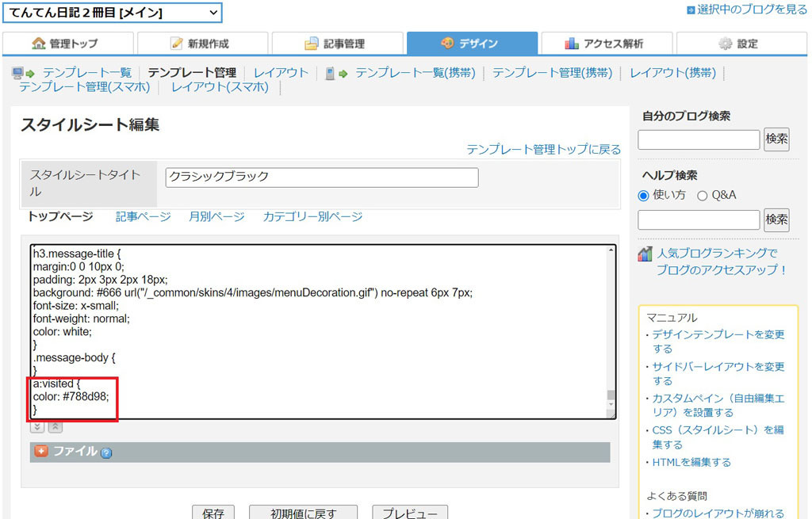Open レイアウト(携帯) link

point(672,73)
